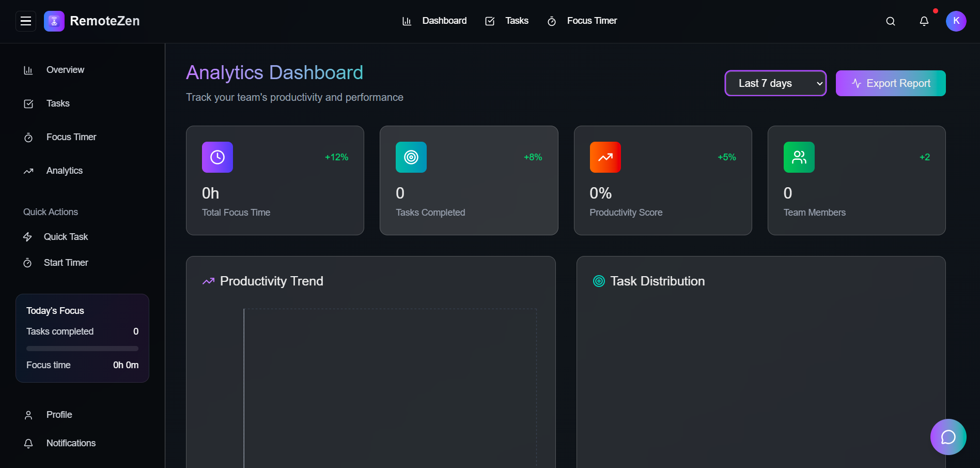Click the RemoteZen app logo icon
Image resolution: width=980 pixels, height=468 pixels.
point(54,21)
